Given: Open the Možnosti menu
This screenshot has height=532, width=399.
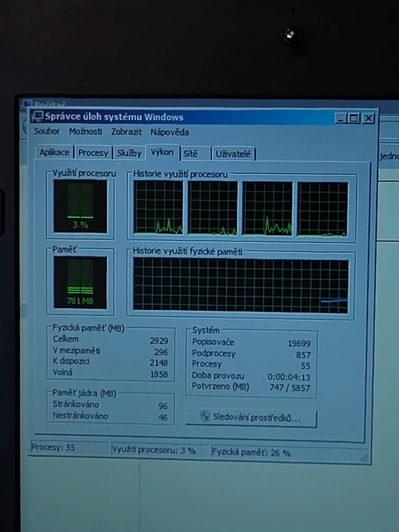Looking at the screenshot, I should click(85, 132).
